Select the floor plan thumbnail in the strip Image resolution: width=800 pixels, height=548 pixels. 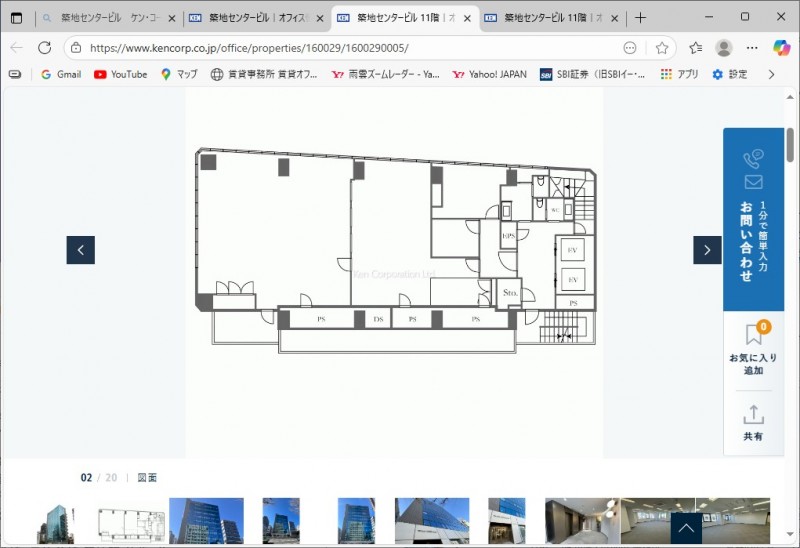131,522
